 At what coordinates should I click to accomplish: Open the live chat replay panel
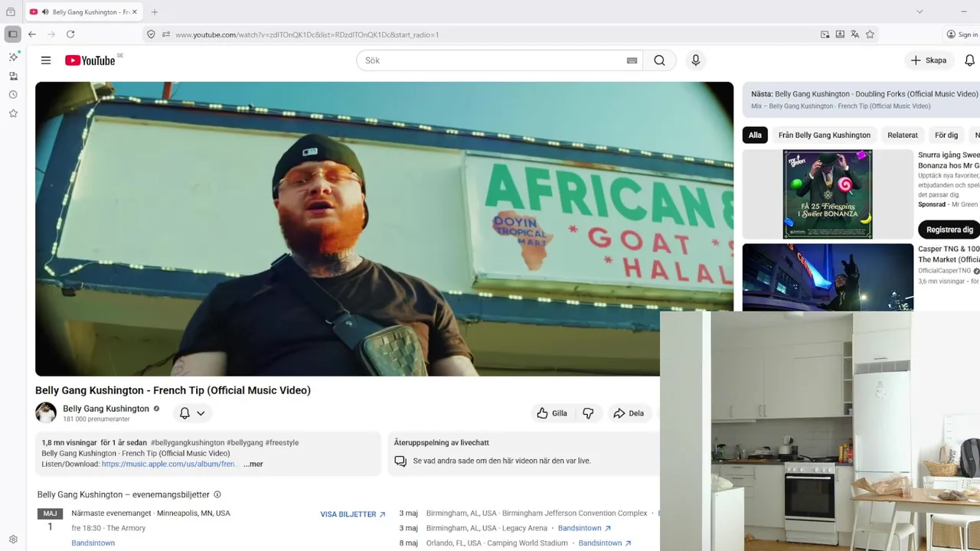click(x=524, y=454)
